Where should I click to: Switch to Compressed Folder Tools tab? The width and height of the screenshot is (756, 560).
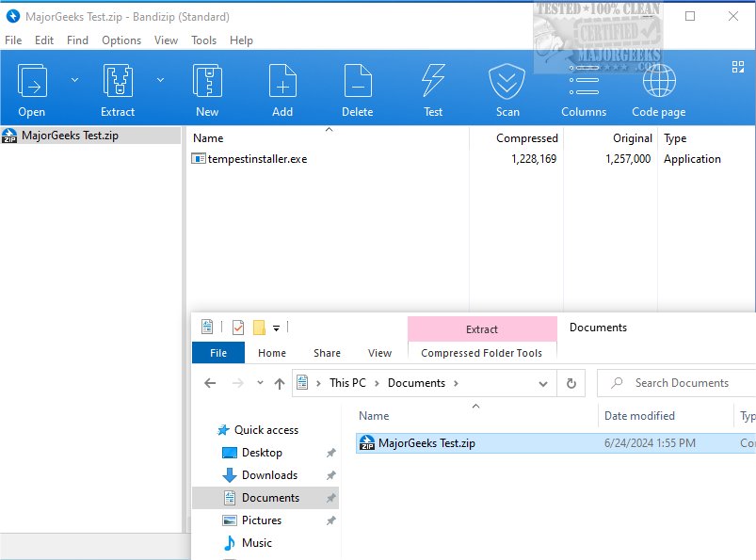[x=481, y=353]
